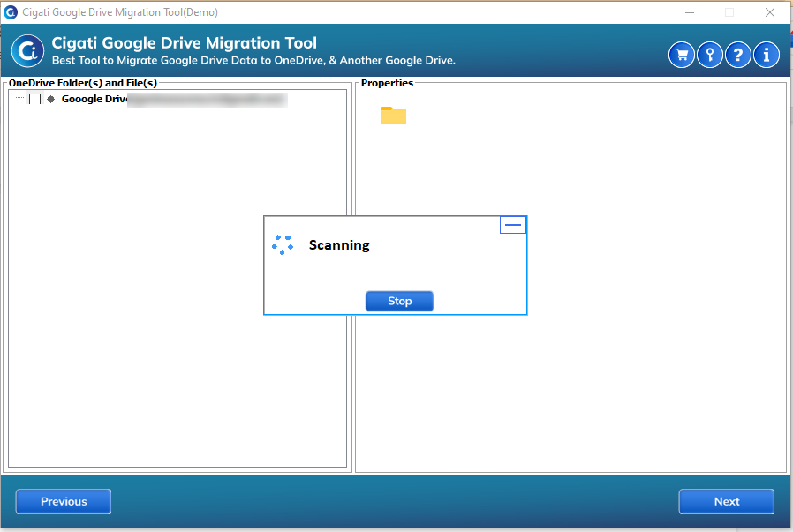The height and width of the screenshot is (532, 793).
Task: Proceed with the Next button
Action: pos(726,501)
